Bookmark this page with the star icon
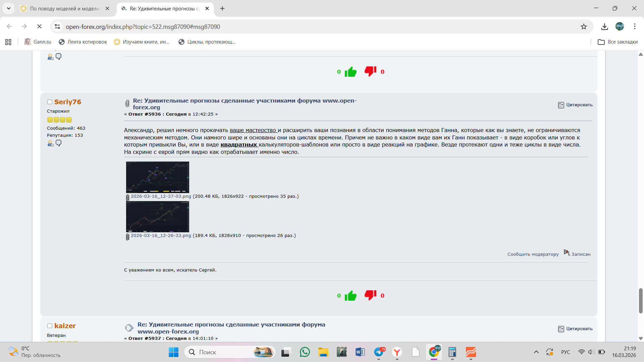 (584, 26)
